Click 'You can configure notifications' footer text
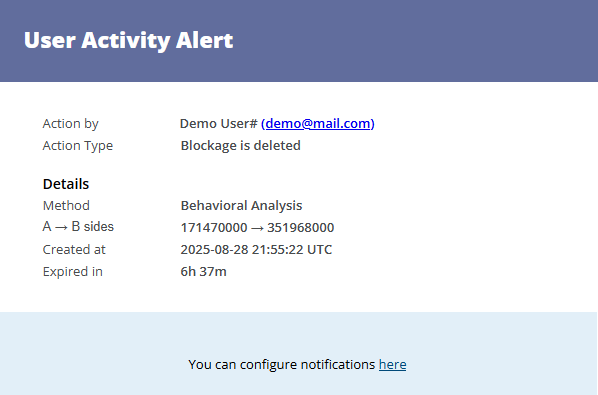 tap(282, 365)
